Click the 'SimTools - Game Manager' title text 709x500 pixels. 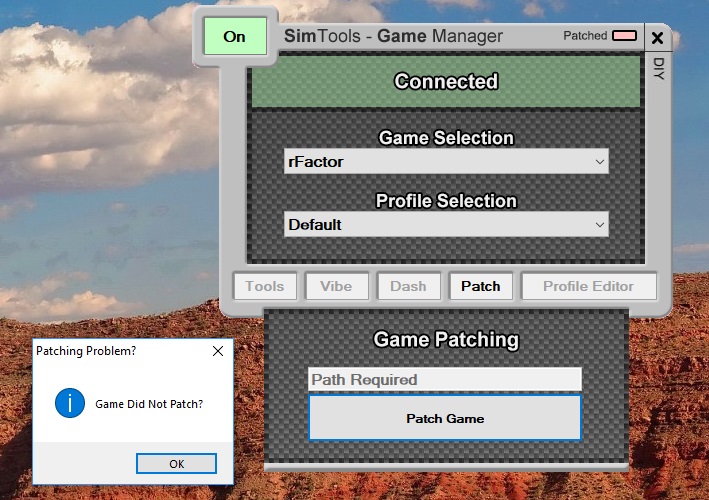(393, 36)
